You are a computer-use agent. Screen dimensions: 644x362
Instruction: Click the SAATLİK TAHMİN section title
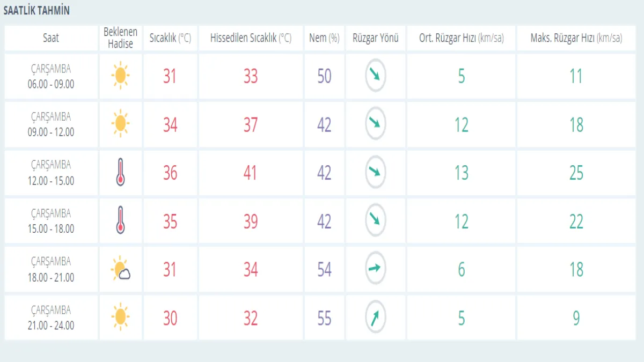[x=36, y=11]
